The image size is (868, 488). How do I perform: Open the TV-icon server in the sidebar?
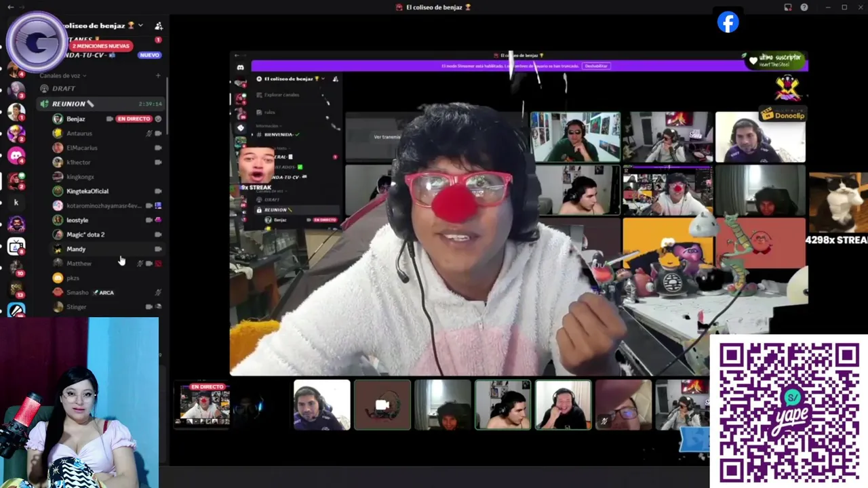tap(16, 247)
